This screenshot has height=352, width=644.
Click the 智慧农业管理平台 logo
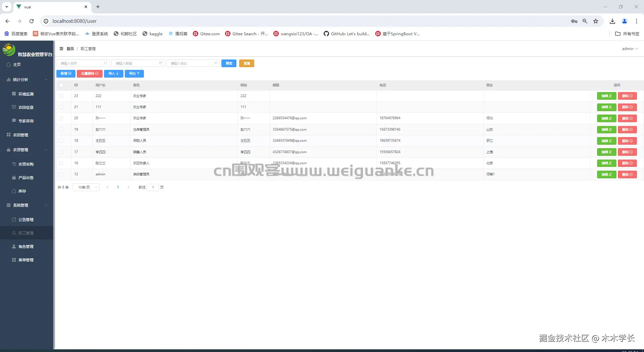[9, 50]
